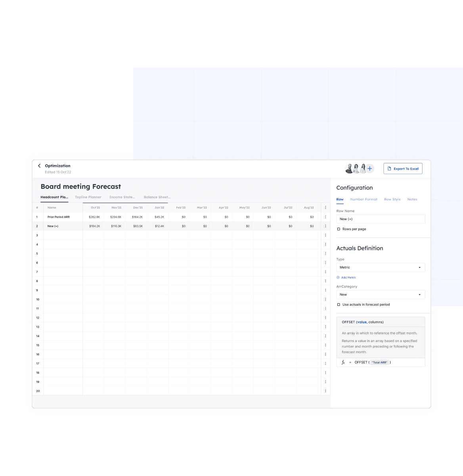Click the Add Metric link
The width and height of the screenshot is (463, 476).
click(x=346, y=278)
